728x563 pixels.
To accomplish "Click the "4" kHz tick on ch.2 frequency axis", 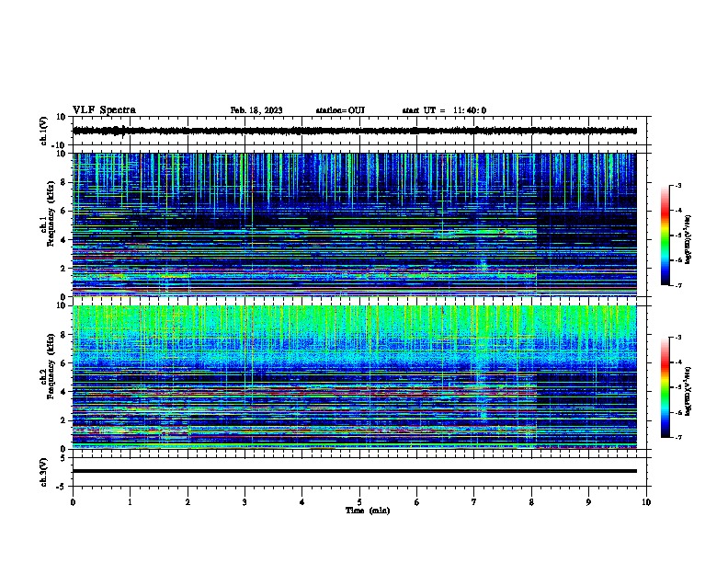I will pyautogui.click(x=63, y=392).
